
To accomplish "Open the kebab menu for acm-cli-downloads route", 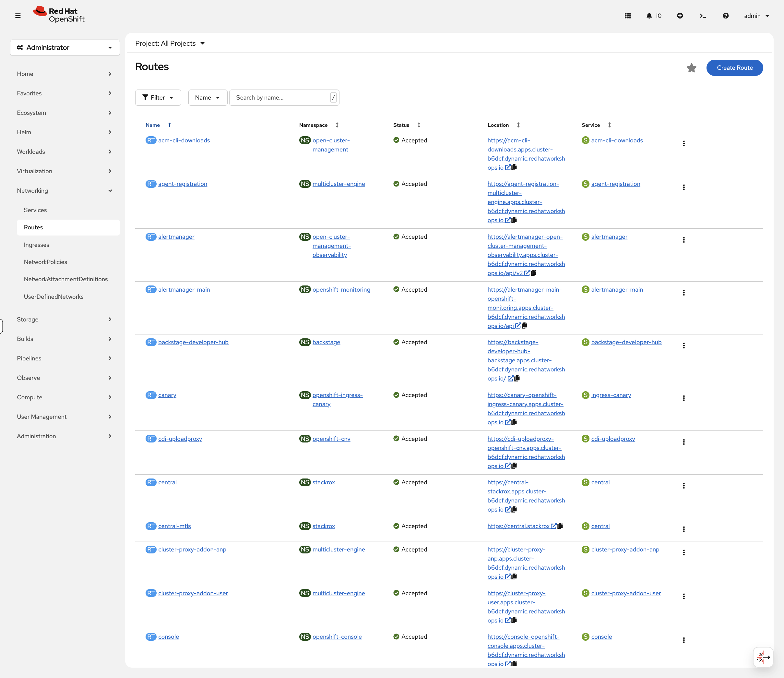I will coord(684,143).
